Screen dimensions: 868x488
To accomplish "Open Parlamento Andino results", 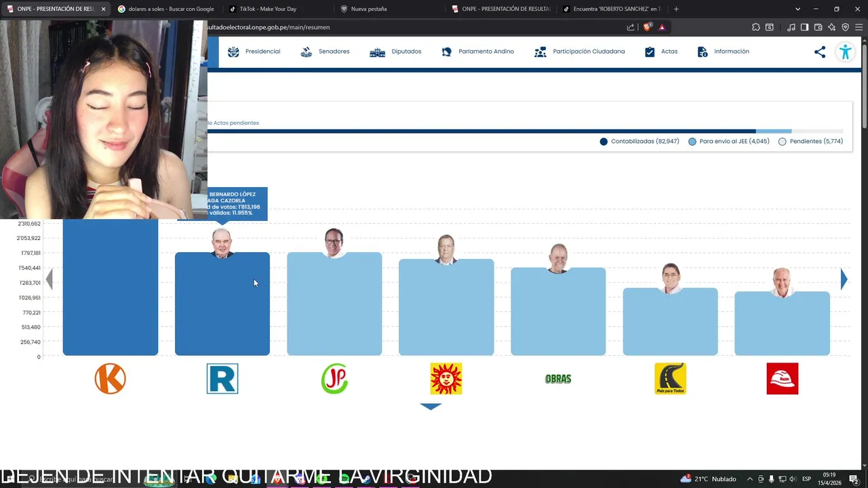I will click(x=477, y=52).
